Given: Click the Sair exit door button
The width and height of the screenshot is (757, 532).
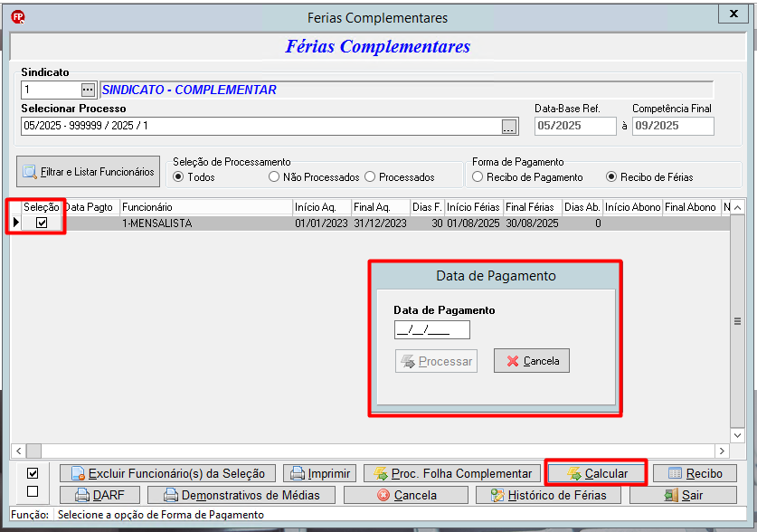Looking at the screenshot, I should [x=683, y=495].
